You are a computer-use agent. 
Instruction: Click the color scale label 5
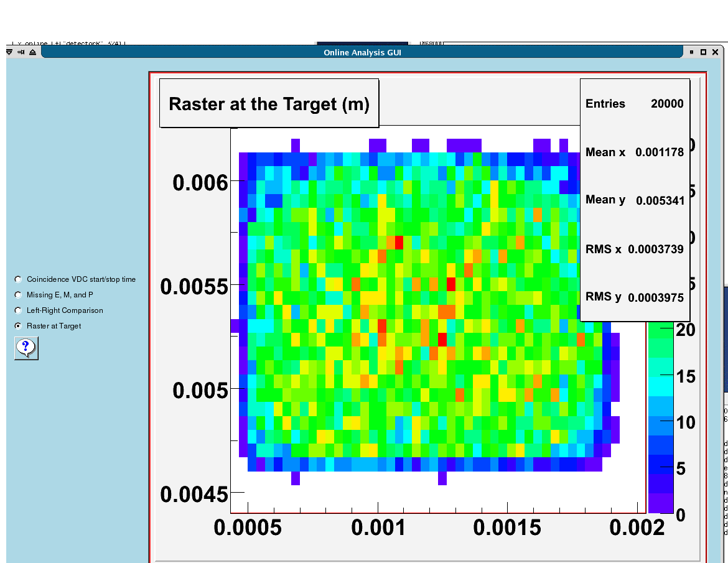pyautogui.click(x=681, y=469)
